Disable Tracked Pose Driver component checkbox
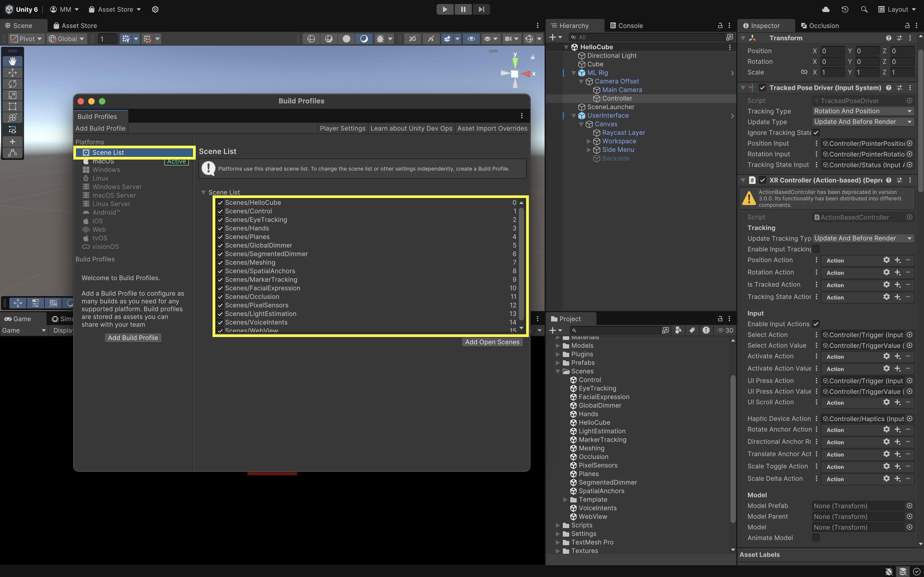The width and height of the screenshot is (924, 577). (x=762, y=88)
